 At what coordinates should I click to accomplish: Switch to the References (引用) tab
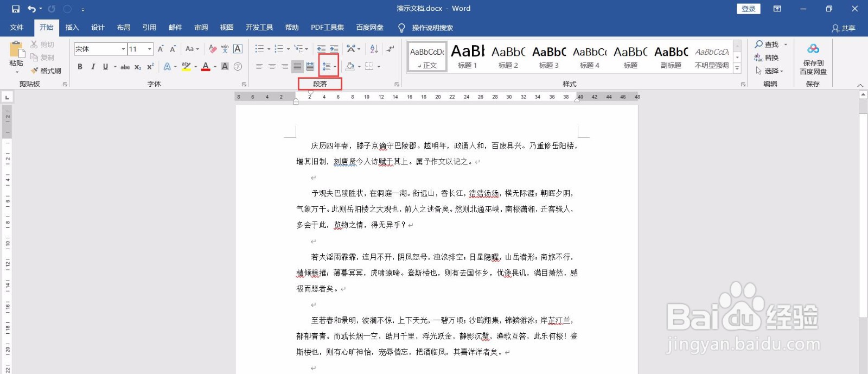pyautogui.click(x=149, y=27)
